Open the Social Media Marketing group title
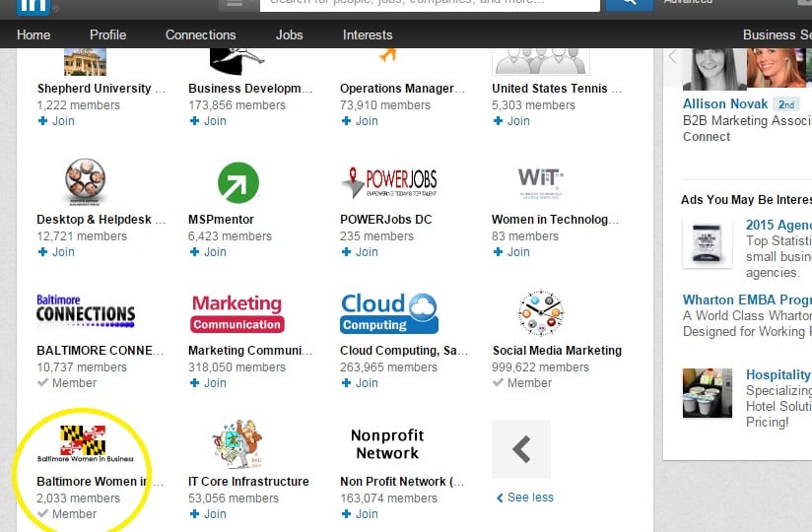 pos(557,351)
